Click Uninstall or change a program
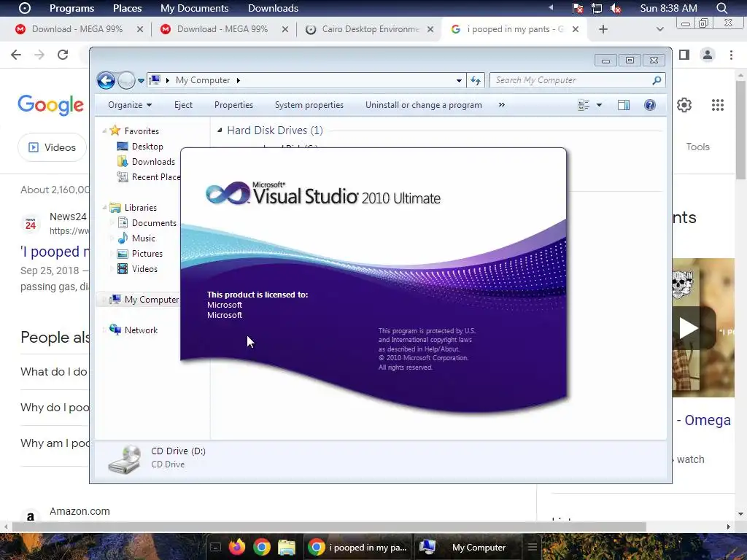 click(424, 105)
